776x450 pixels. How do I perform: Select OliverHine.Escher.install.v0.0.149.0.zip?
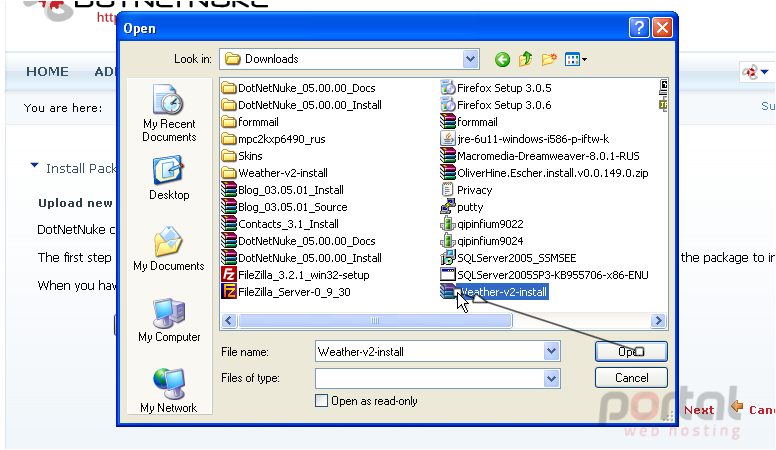544,173
